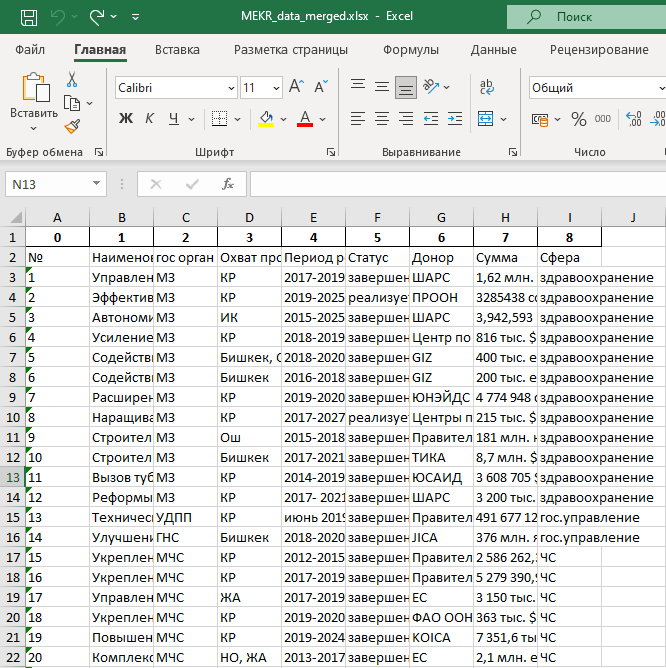Center text horizontally

click(x=382, y=119)
